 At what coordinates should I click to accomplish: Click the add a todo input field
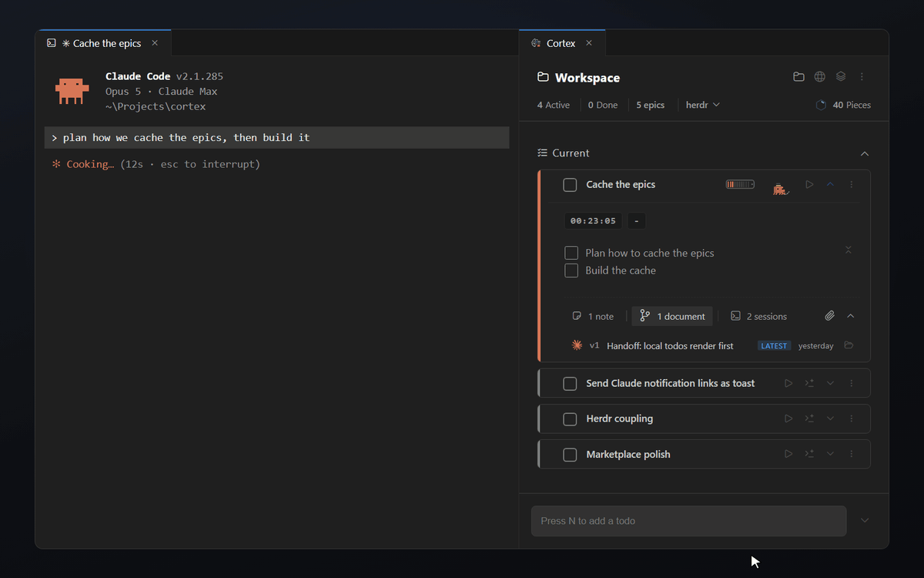[x=688, y=521]
